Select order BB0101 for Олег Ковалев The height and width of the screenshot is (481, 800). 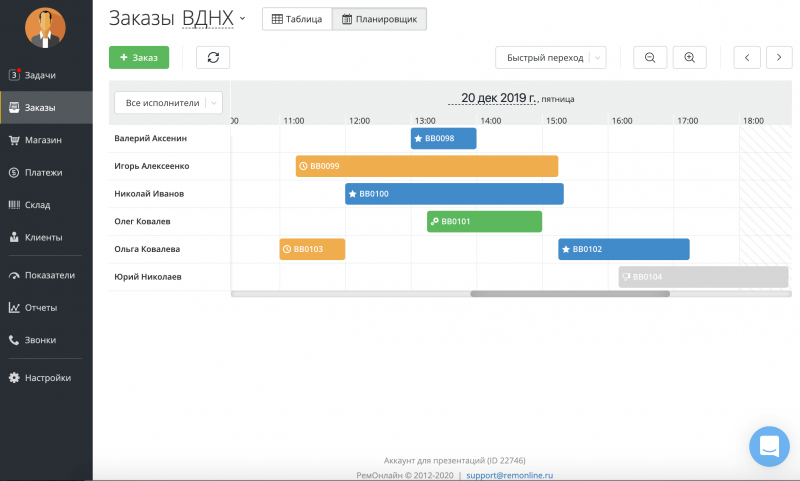tap(485, 221)
